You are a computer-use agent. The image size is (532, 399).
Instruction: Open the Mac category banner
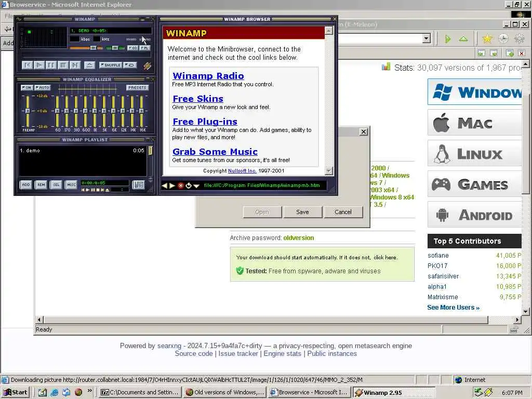[474, 123]
